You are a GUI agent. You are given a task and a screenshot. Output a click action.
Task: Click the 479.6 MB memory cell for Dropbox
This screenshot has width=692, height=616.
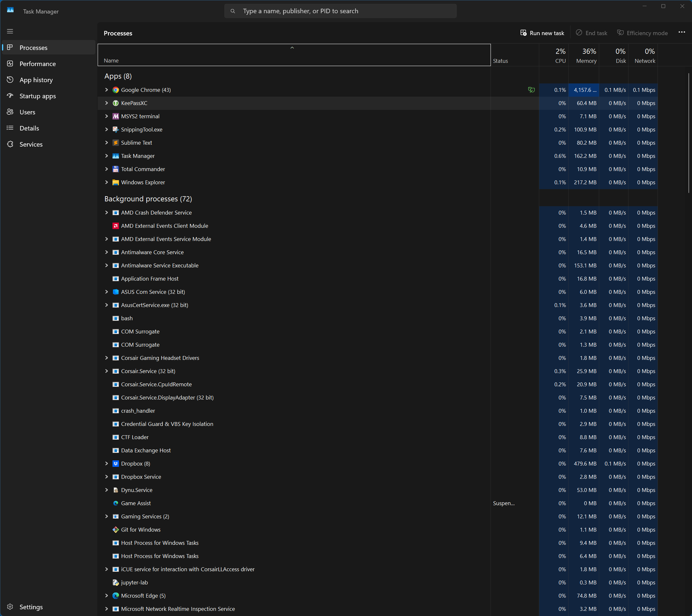click(x=584, y=464)
